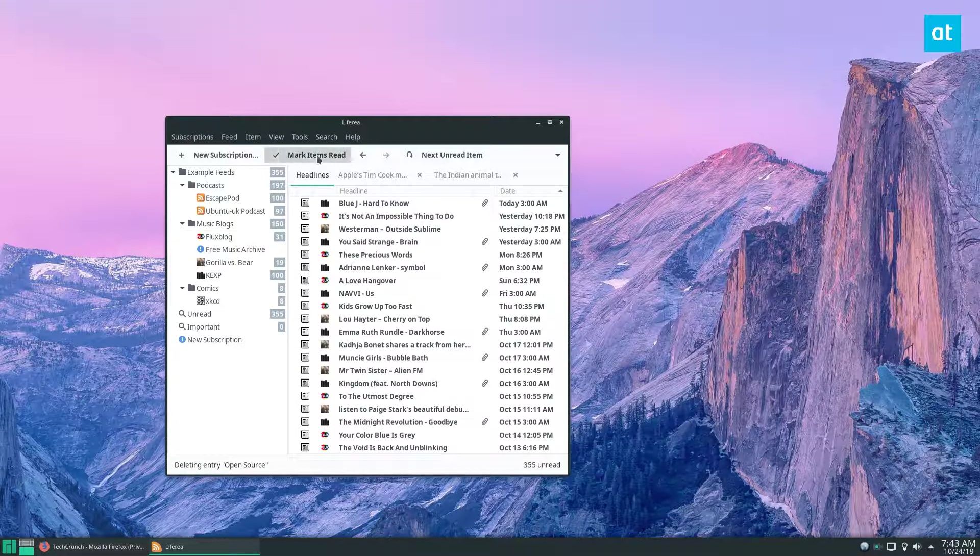Image resolution: width=980 pixels, height=556 pixels.
Task: Close the Apple's Tim Cook tab
Action: (x=420, y=175)
